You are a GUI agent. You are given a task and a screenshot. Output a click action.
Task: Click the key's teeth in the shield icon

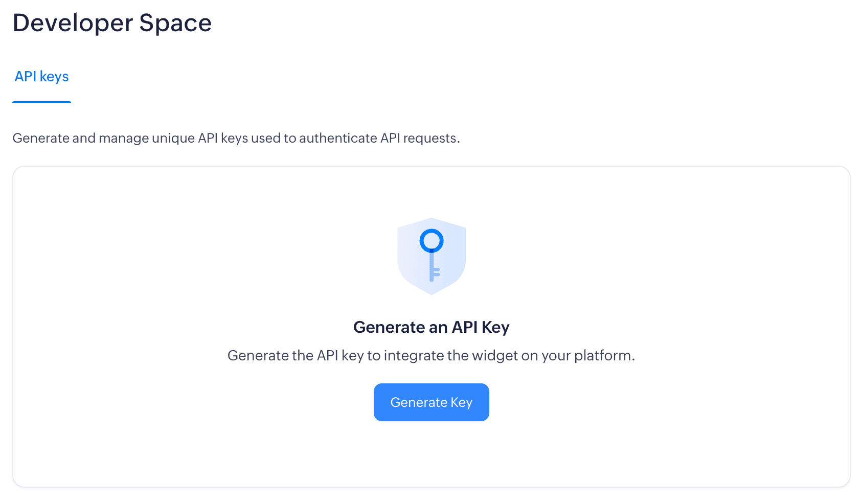pos(436,272)
